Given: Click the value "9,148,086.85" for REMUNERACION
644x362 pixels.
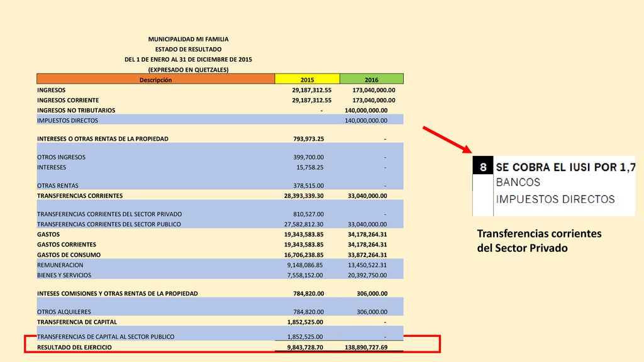Looking at the screenshot, I should coord(305,265).
